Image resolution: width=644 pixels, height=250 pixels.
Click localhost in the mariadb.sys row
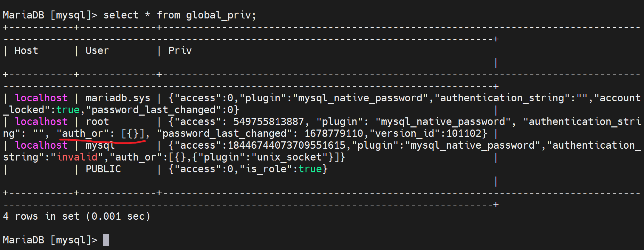[x=41, y=98]
